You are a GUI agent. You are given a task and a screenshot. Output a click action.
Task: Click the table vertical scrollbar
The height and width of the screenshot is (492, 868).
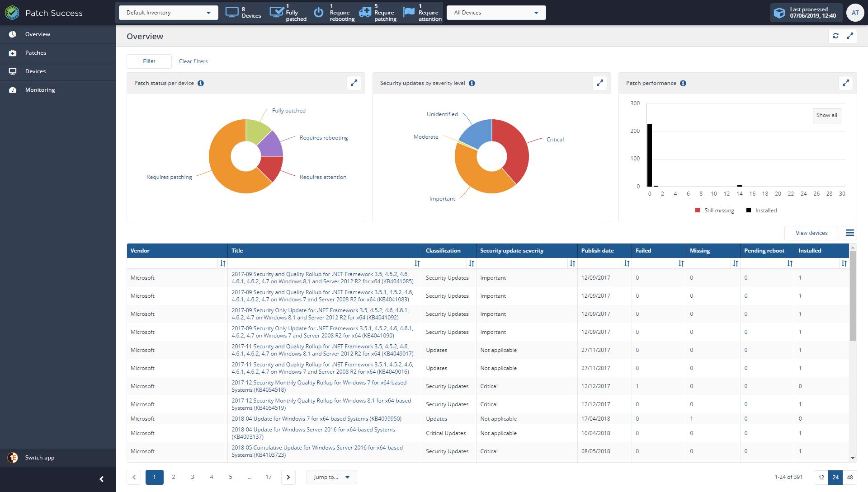(x=853, y=296)
